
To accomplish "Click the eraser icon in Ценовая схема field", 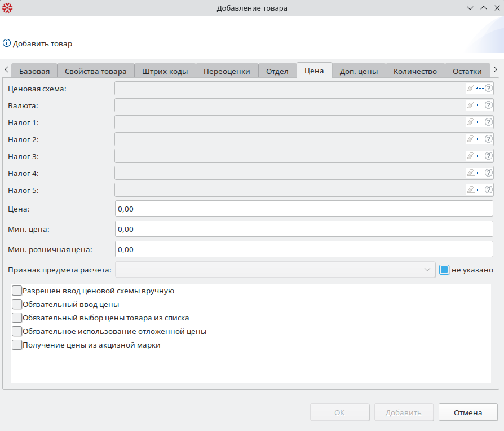I will [x=471, y=89].
